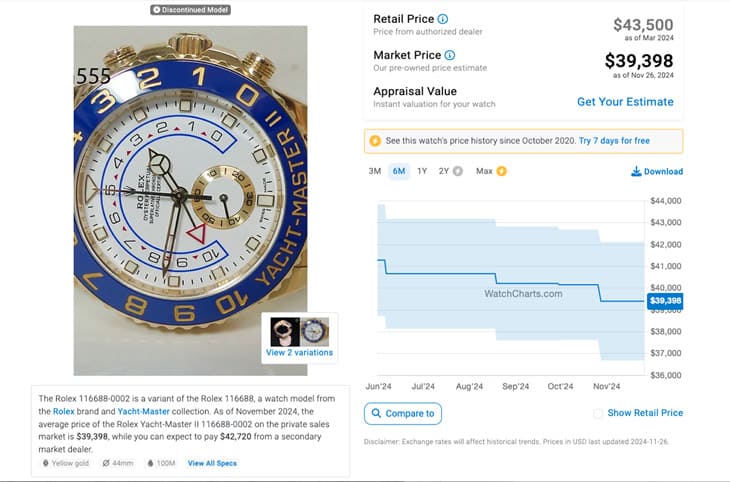Click the premium badge next to Max
The height and width of the screenshot is (482, 730).
(501, 171)
